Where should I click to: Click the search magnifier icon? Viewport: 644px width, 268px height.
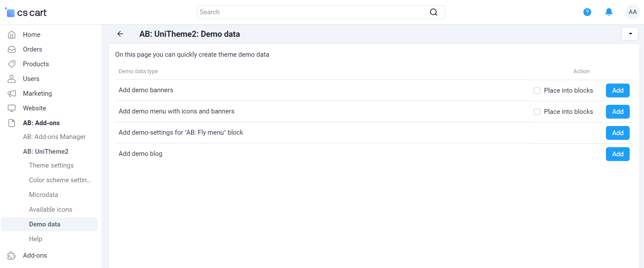[434, 12]
